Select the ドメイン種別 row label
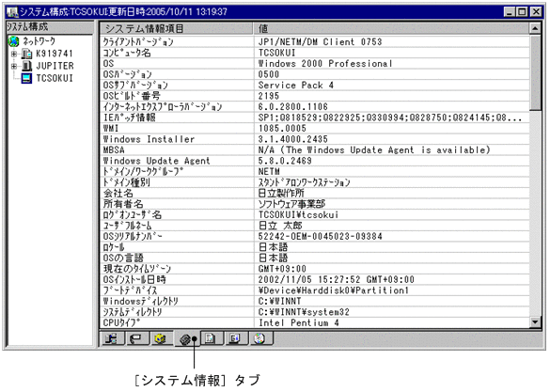This screenshot has width=550, height=392. coord(126,182)
